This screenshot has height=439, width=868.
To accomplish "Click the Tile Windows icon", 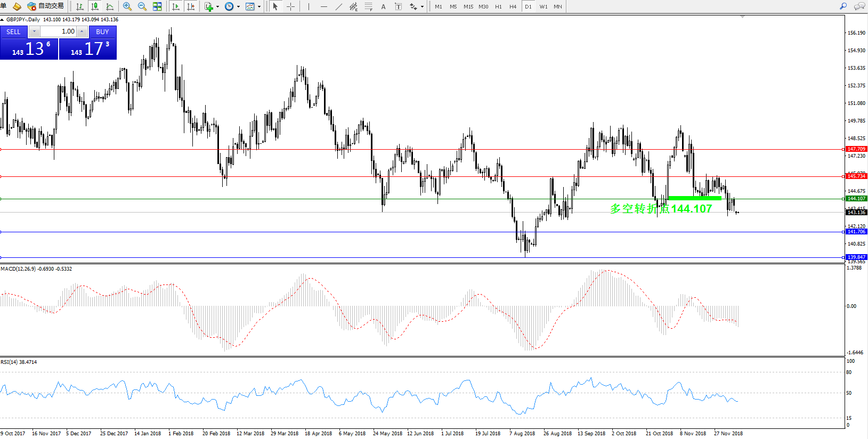I will point(157,6).
